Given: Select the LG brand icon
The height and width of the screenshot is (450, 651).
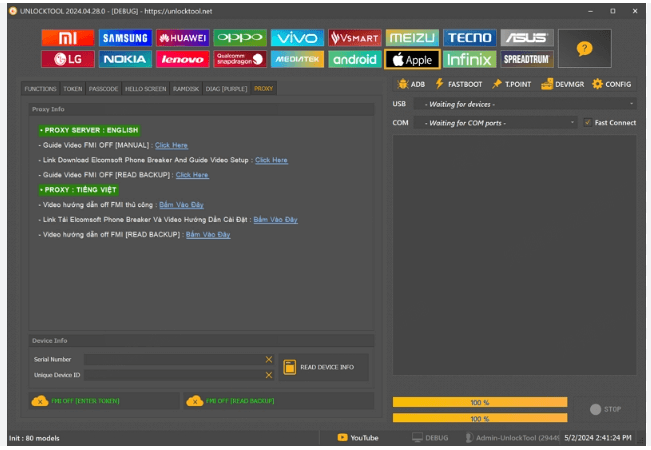Looking at the screenshot, I should tap(68, 59).
